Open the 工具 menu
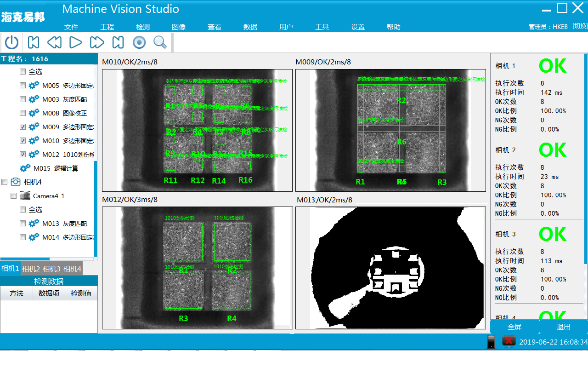This screenshot has width=588, height=368. [322, 27]
